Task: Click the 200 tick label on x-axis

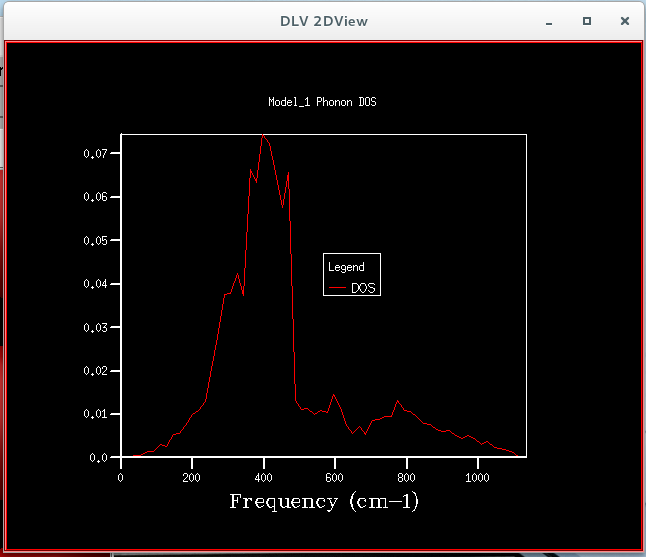Action: point(192,479)
